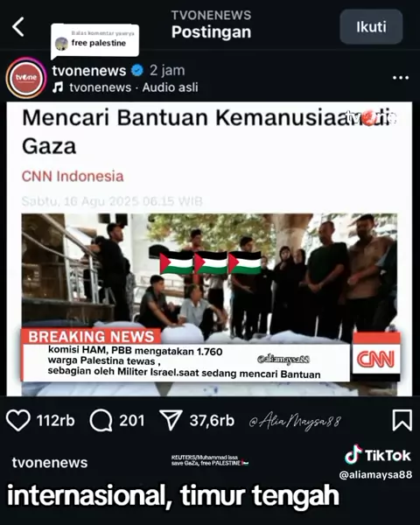
Task: Open the three-dot more options menu
Action: 401,78
